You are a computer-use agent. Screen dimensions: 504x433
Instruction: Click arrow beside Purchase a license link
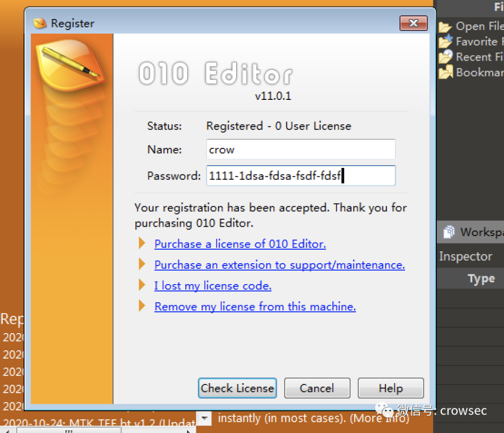pos(142,243)
